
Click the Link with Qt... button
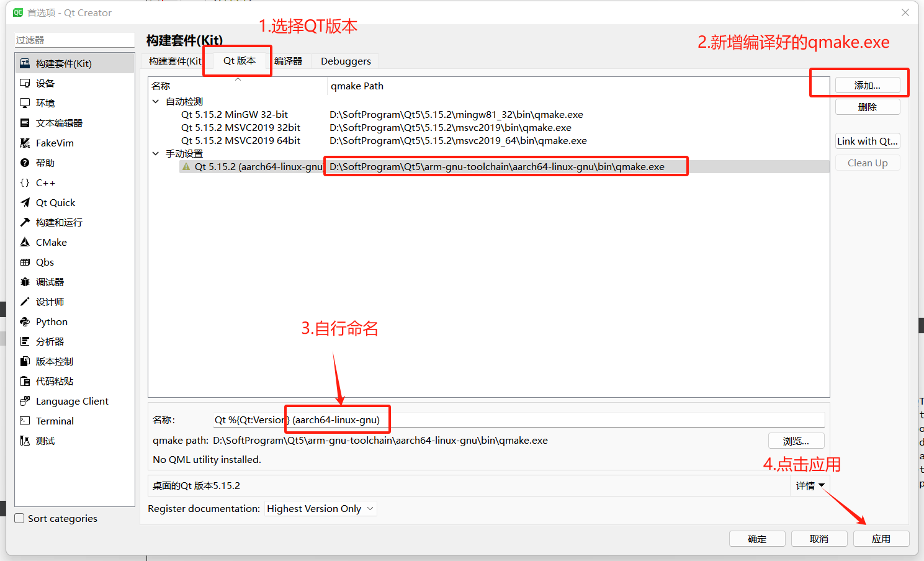868,141
